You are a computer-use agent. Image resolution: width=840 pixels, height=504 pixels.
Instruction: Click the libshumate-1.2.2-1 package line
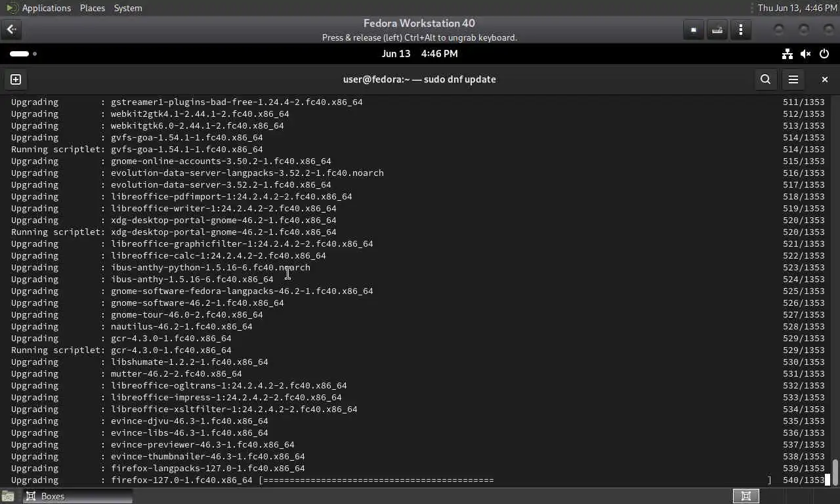pyautogui.click(x=140, y=362)
